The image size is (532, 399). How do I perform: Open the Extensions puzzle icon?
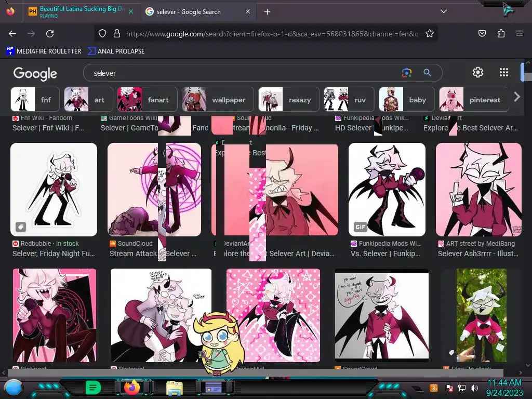(501, 34)
